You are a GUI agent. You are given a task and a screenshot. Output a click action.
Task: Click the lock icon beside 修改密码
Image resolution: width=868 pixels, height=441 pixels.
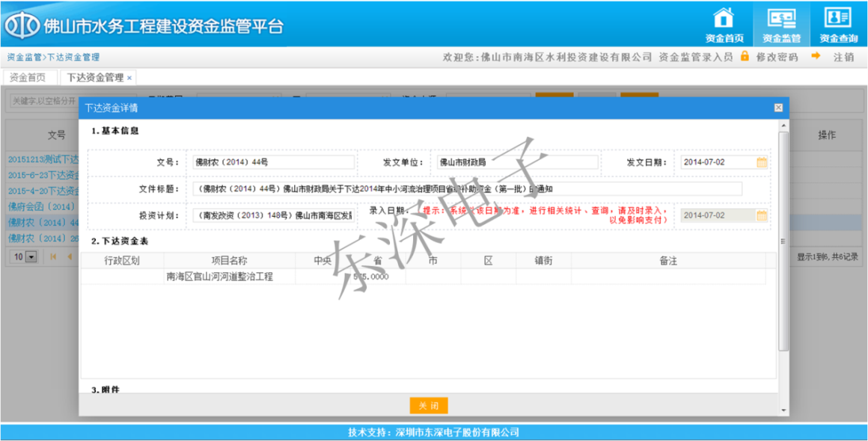click(745, 56)
